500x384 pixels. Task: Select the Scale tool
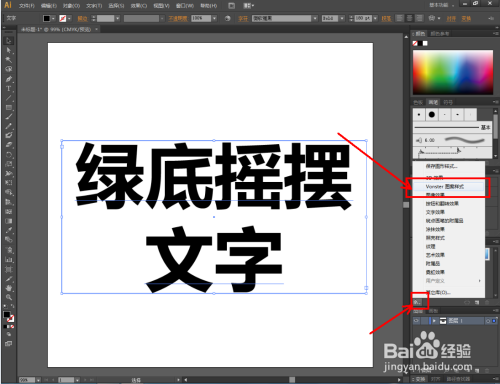[9, 164]
